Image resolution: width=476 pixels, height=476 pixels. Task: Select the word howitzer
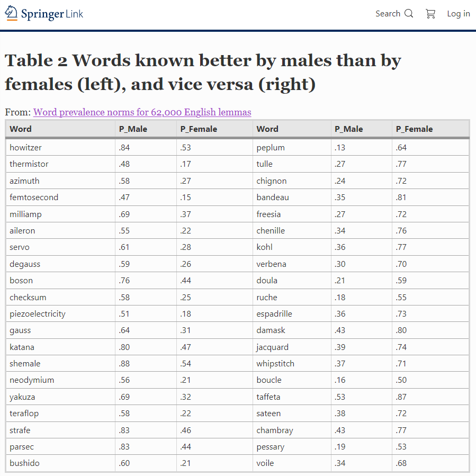pyautogui.click(x=25, y=148)
